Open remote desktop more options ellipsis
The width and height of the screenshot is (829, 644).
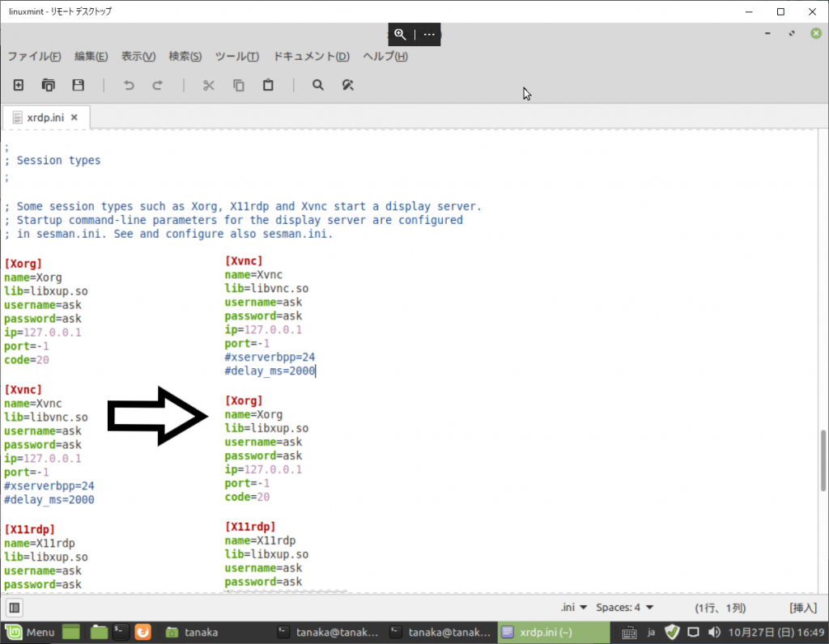point(429,35)
